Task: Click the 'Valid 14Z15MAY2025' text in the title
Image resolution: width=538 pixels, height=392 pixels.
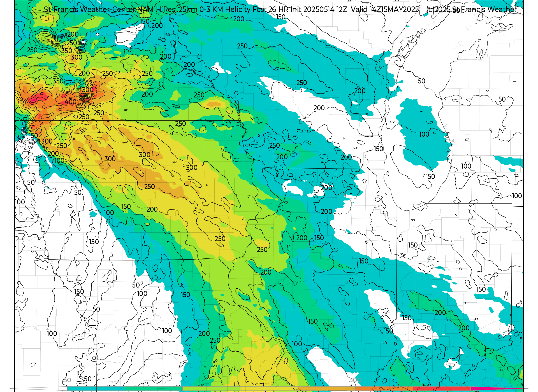Action: 385,10
